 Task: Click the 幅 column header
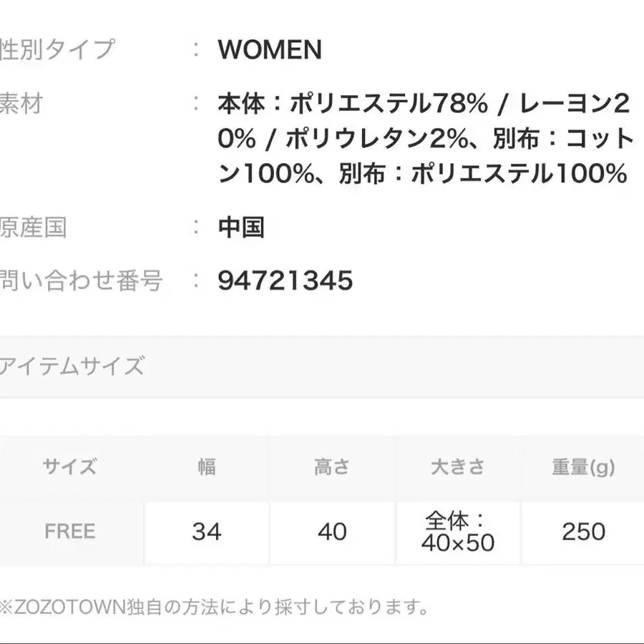pyautogui.click(x=207, y=467)
